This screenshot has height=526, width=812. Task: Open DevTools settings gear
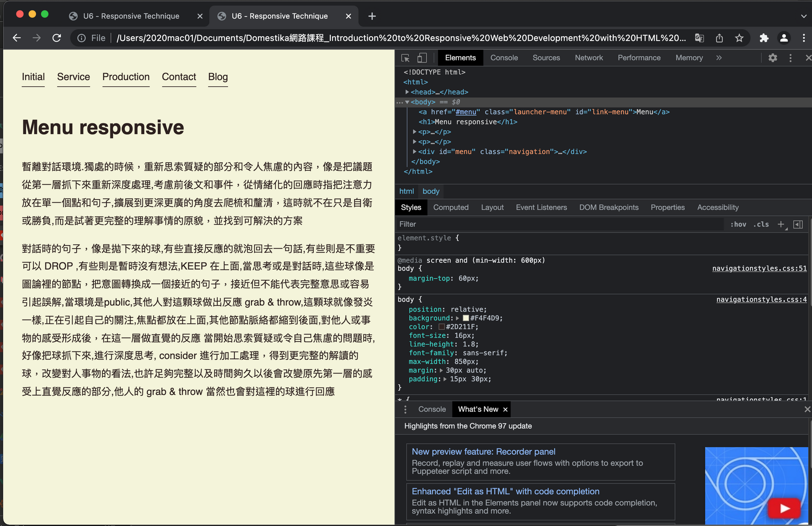773,58
